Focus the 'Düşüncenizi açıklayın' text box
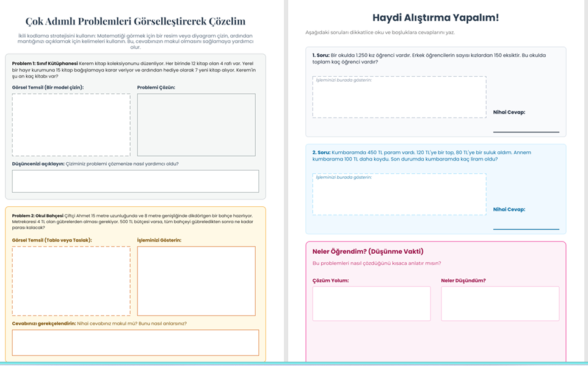This screenshot has height=366, width=588. click(135, 181)
